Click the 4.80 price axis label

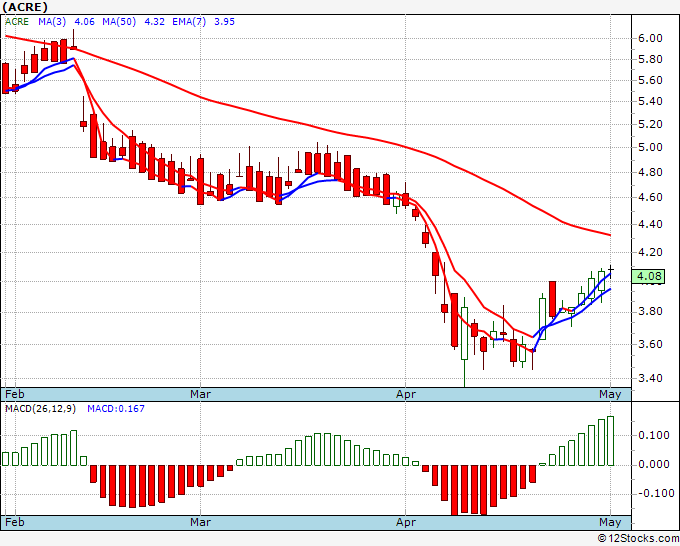coord(650,173)
